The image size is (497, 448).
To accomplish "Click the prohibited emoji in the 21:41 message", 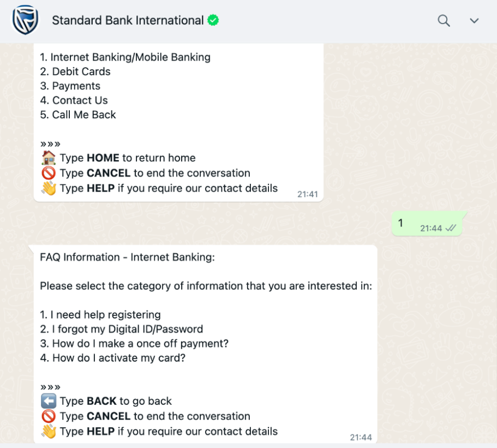I will (49, 173).
